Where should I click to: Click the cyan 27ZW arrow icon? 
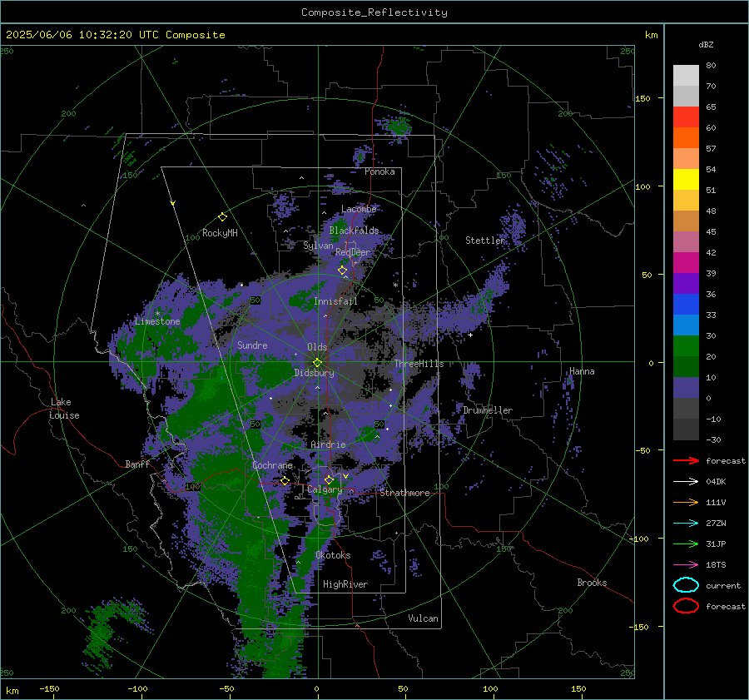coord(686,523)
